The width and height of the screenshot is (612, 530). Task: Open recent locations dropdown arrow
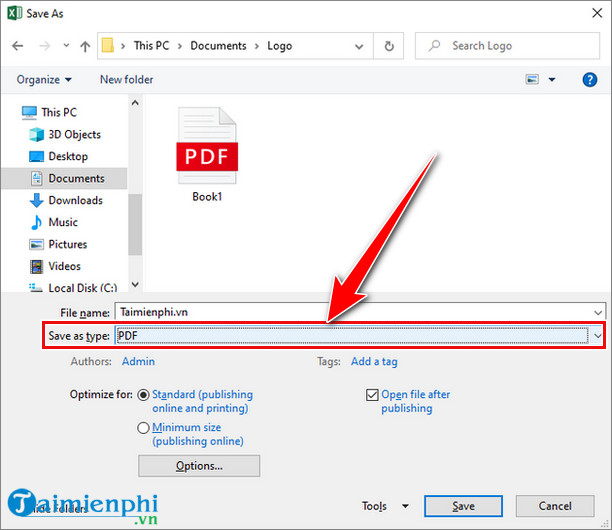[x=66, y=46]
